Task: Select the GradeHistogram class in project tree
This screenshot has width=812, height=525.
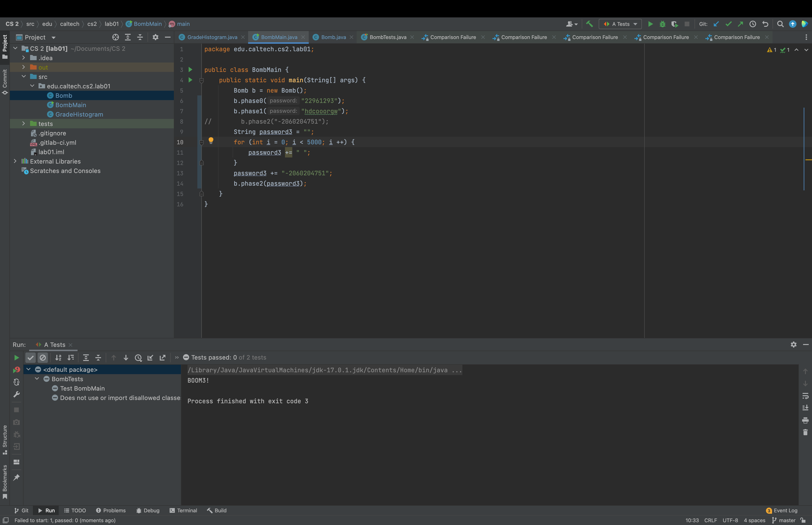Action: (79, 114)
